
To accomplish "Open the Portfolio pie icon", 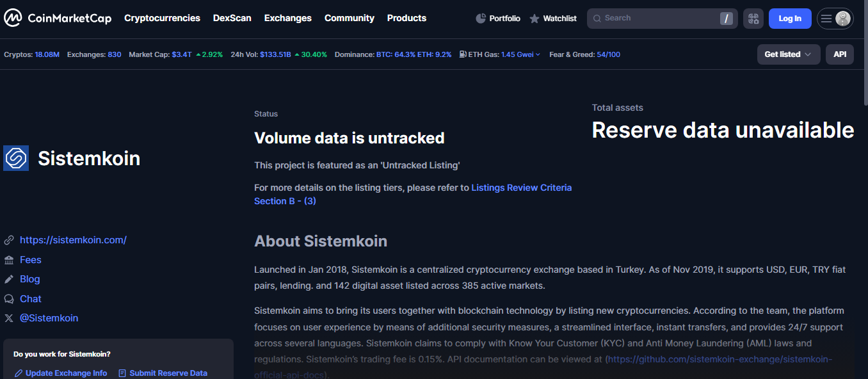I will click(x=481, y=19).
